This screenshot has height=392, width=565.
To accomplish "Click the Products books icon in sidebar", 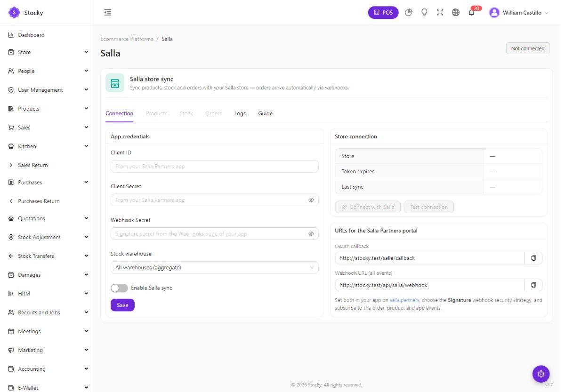I will (11, 109).
